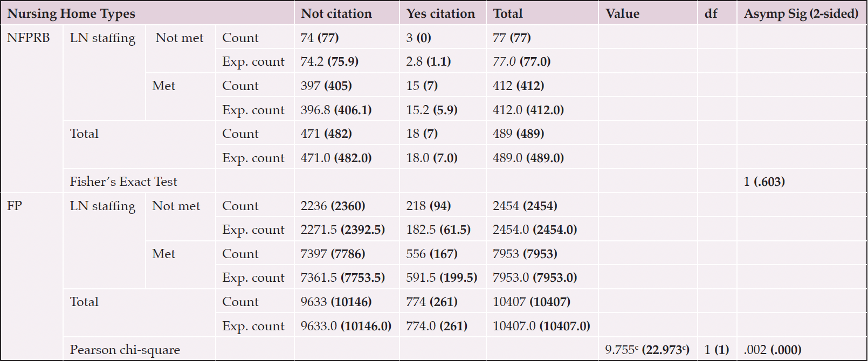
Task: Click the cell showing 556 (167)
Action: coord(432,254)
